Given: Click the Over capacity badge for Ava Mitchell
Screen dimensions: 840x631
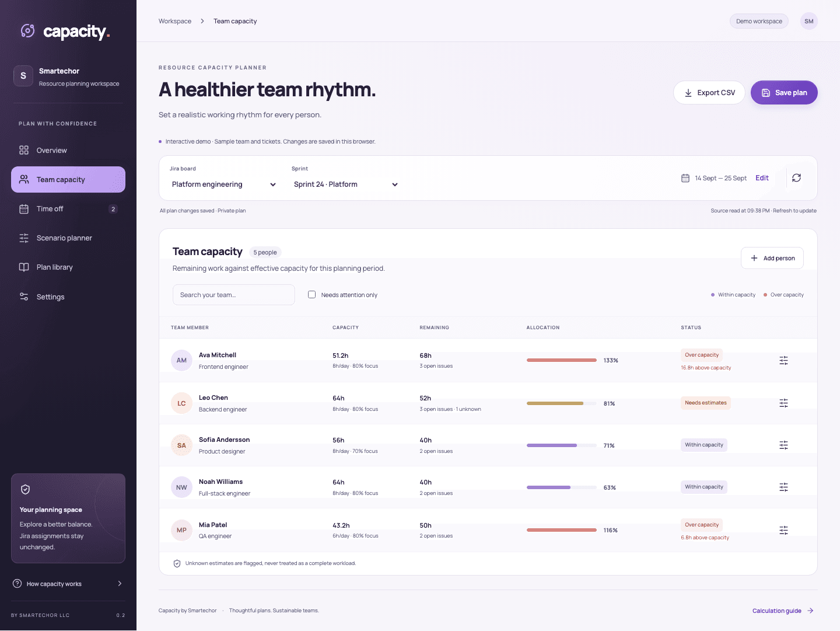Looking at the screenshot, I should [x=702, y=355].
